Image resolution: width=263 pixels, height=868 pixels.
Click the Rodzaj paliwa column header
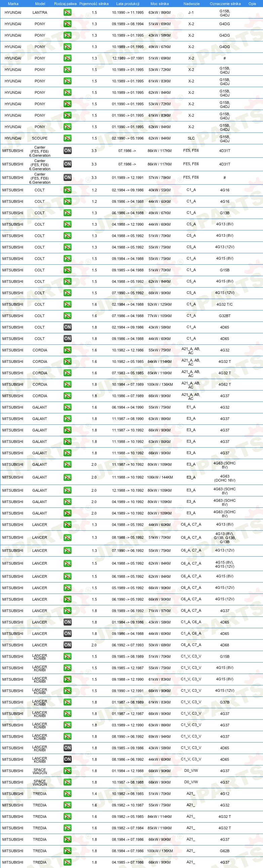(65, 4)
